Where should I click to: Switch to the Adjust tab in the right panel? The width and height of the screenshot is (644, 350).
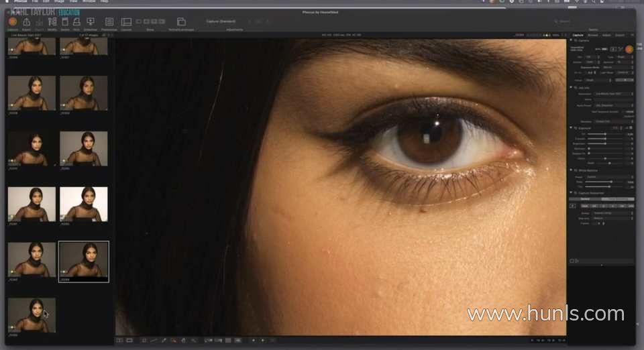(606, 36)
